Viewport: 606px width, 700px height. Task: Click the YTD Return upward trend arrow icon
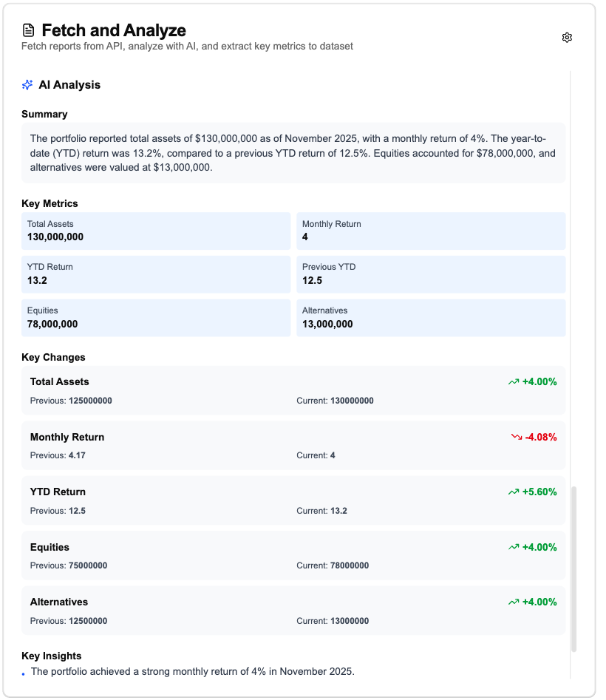pyautogui.click(x=514, y=492)
